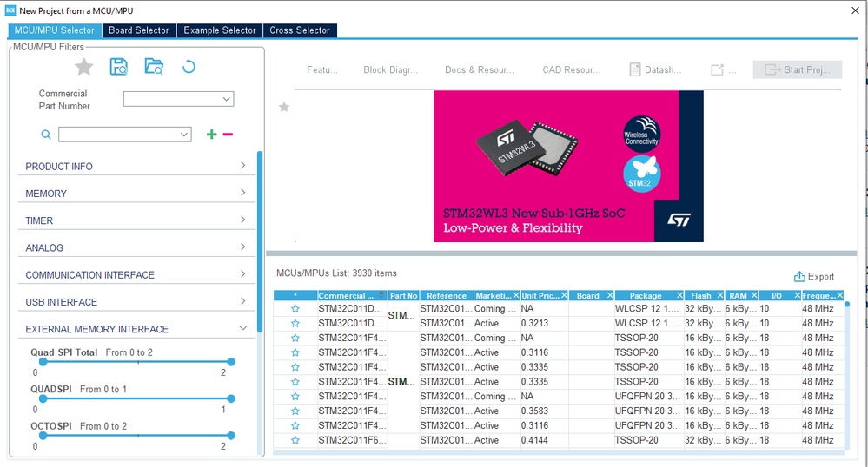Click the OCTOSPI minimum slider handle

point(43,436)
